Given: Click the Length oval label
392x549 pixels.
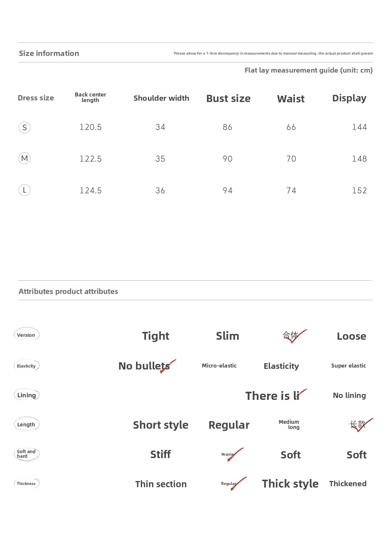Looking at the screenshot, I should [26, 424].
